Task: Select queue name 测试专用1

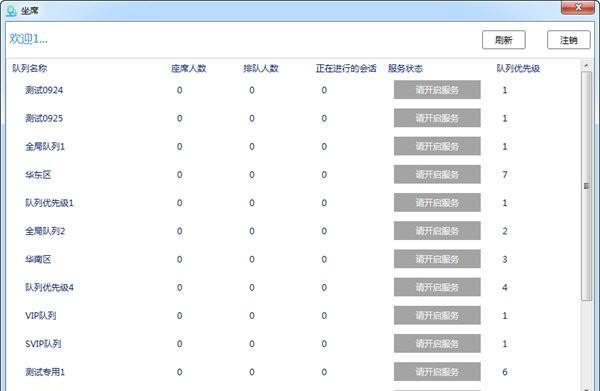Action: click(x=45, y=371)
